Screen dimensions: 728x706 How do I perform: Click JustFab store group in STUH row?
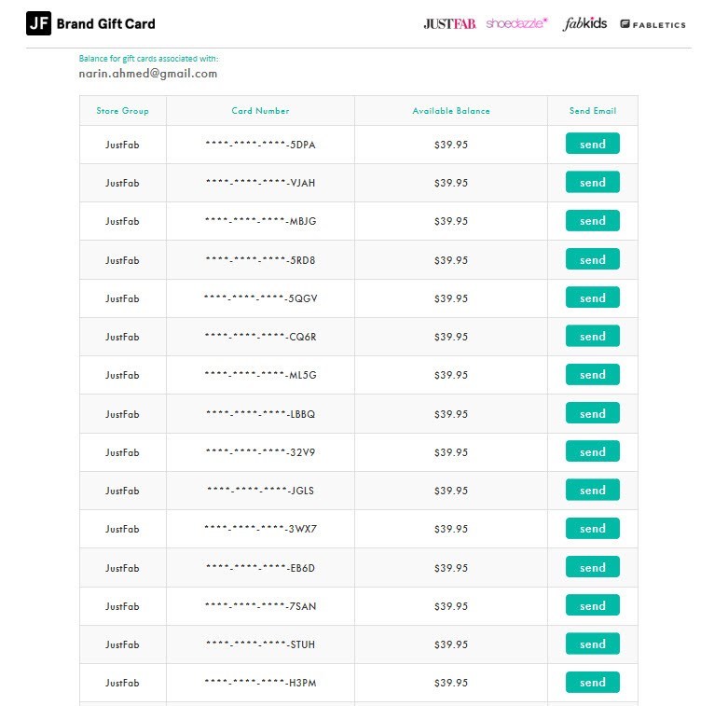122,644
